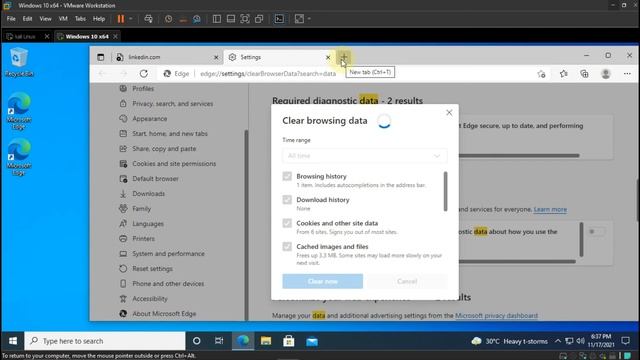Open VMware View menu
Image resolution: width=640 pixels, height=360 pixels.
click(45, 19)
